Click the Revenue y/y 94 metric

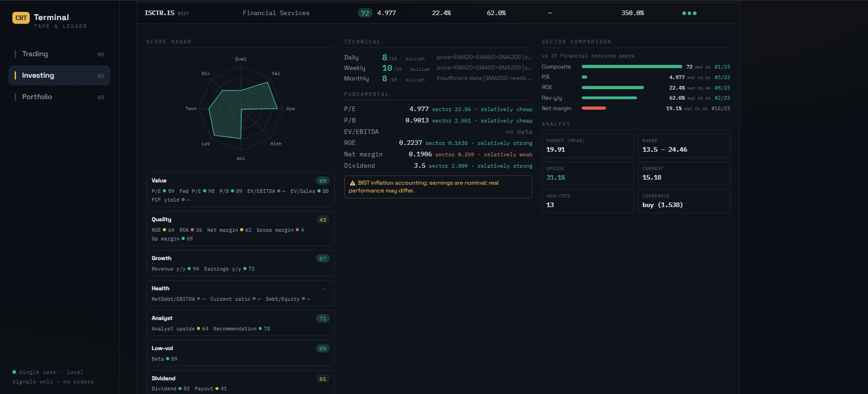175,269
